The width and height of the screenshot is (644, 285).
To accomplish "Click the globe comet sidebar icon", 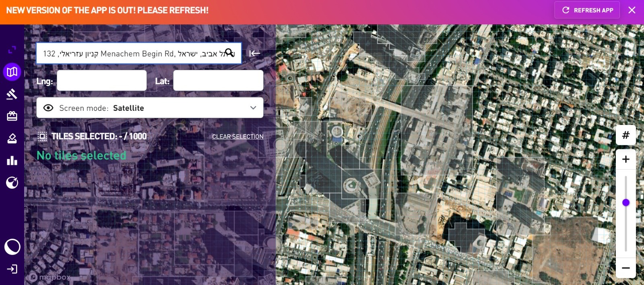I will (x=12, y=183).
